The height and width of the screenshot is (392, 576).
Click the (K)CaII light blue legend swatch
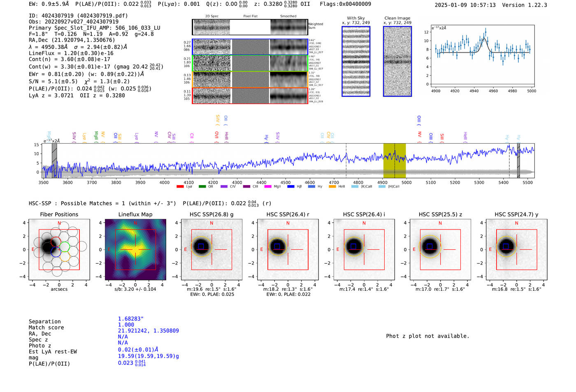355,186
